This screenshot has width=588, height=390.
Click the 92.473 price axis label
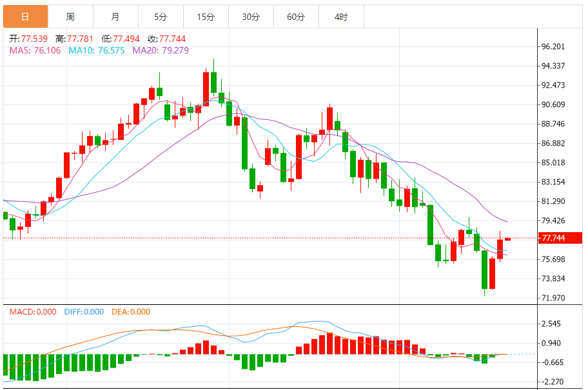pyautogui.click(x=553, y=85)
